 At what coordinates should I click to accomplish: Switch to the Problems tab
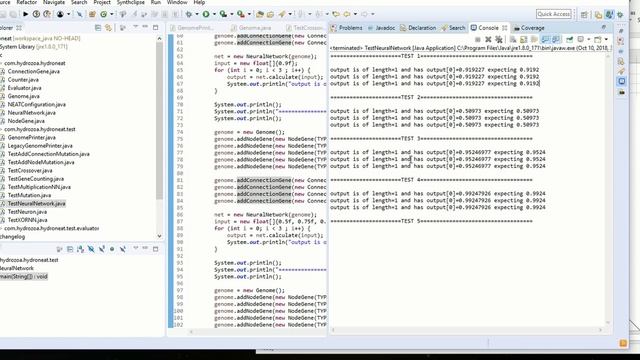click(347, 28)
